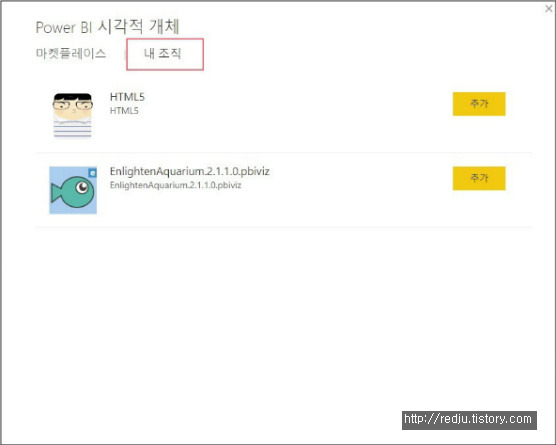Close the Power BI visuals dialog

549,9
